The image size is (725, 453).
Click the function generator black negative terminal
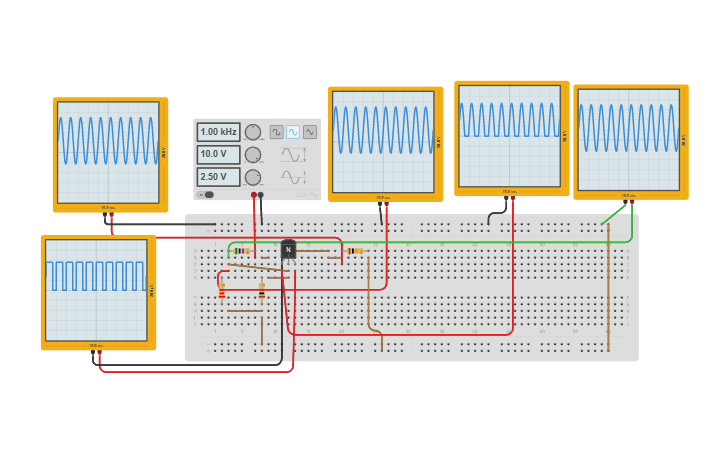261,194
